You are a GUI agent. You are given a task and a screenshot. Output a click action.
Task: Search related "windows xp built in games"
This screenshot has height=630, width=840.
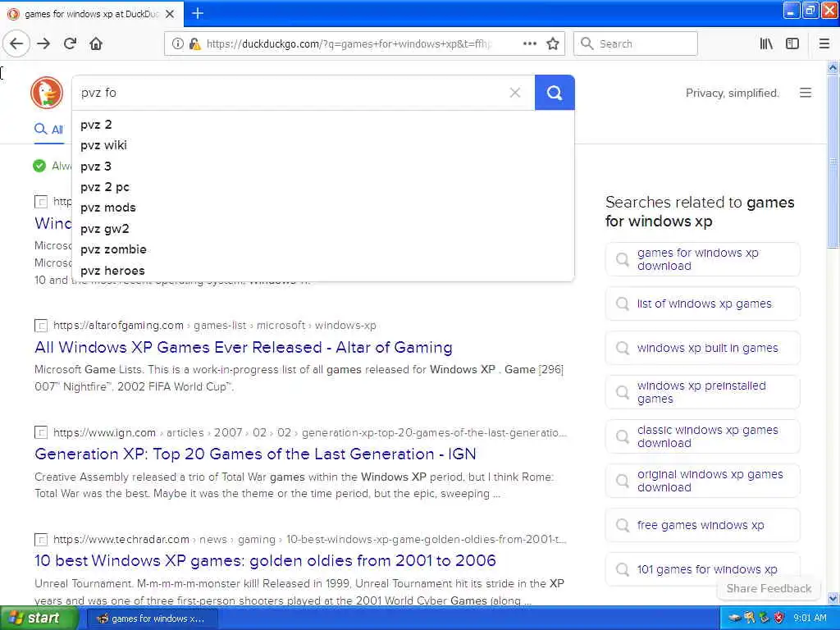[702, 348]
